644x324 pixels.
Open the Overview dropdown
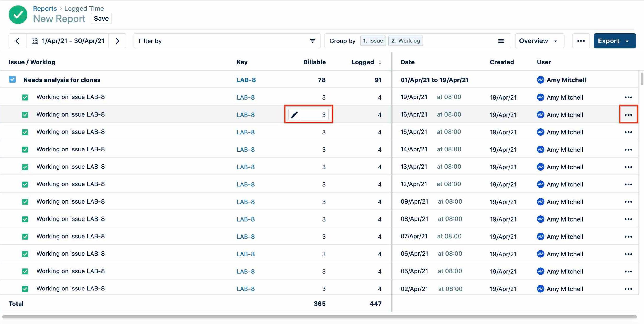pyautogui.click(x=539, y=41)
